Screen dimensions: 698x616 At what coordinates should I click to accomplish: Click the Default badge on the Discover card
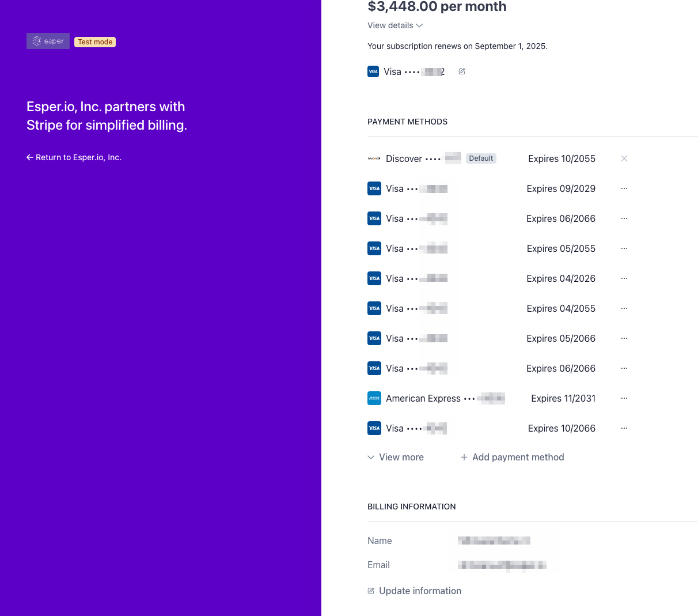[481, 158]
